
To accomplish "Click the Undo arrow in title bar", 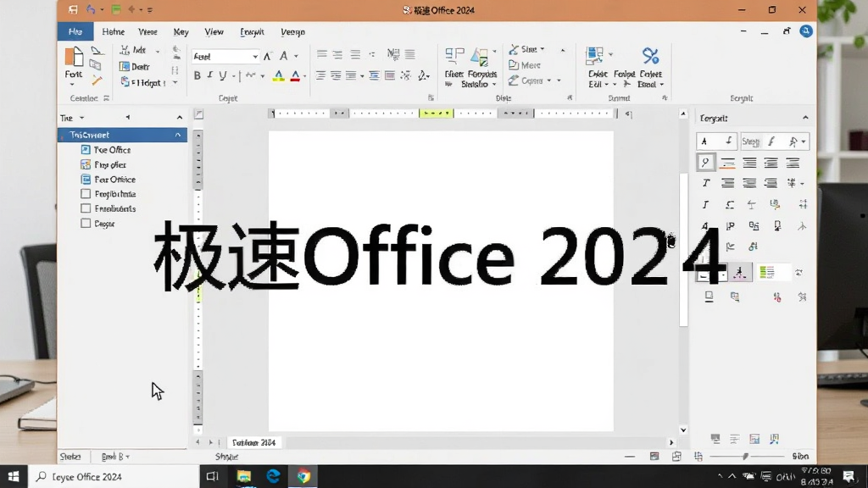I will [91, 9].
